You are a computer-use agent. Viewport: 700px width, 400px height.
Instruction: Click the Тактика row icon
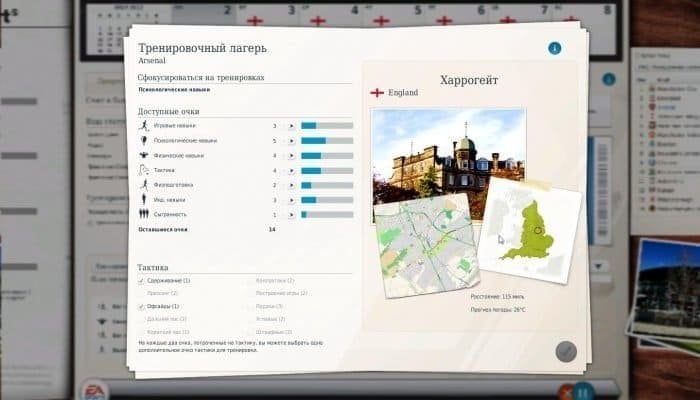(144, 170)
